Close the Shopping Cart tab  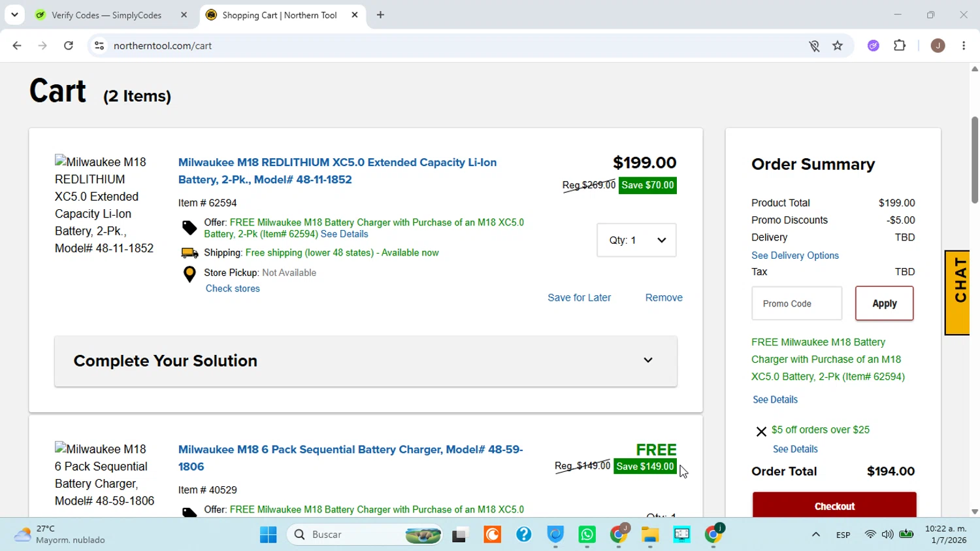pos(355,15)
